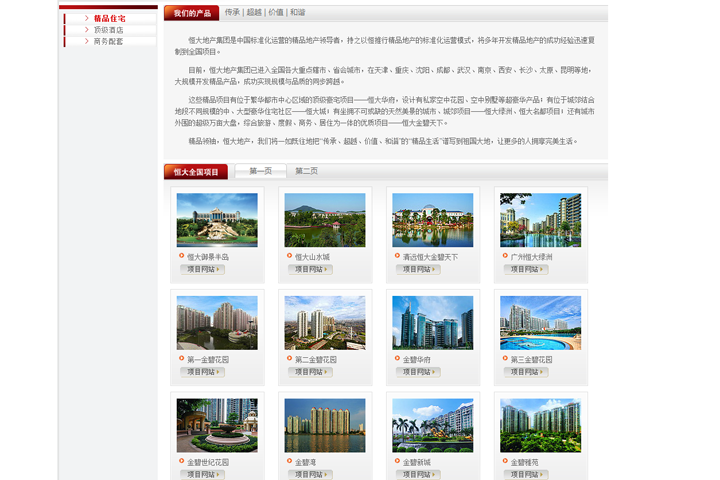The height and width of the screenshot is (480, 720).
Task: Open the 第三金碧花园 pool photo
Action: [x=541, y=322]
